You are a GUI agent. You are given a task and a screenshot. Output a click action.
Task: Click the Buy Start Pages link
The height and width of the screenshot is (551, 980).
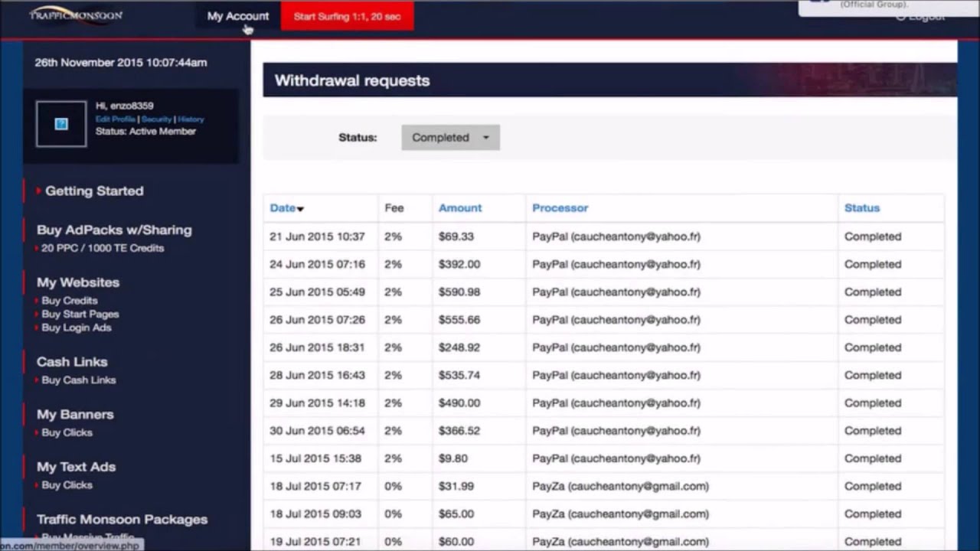[x=80, y=314]
